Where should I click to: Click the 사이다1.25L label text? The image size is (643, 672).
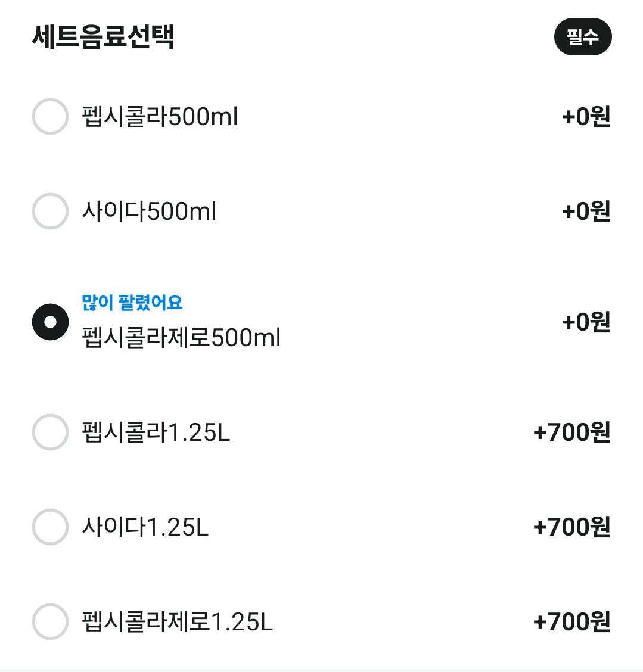[145, 527]
